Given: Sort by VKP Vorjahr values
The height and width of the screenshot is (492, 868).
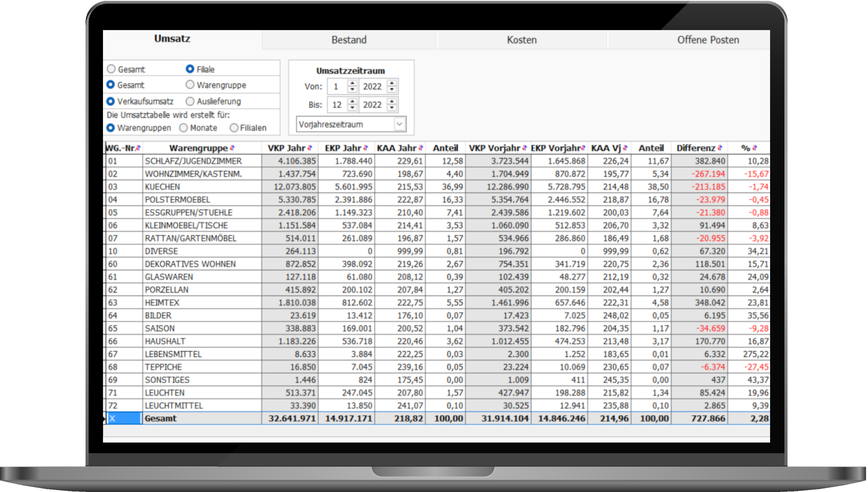Looking at the screenshot, I should click(x=524, y=148).
